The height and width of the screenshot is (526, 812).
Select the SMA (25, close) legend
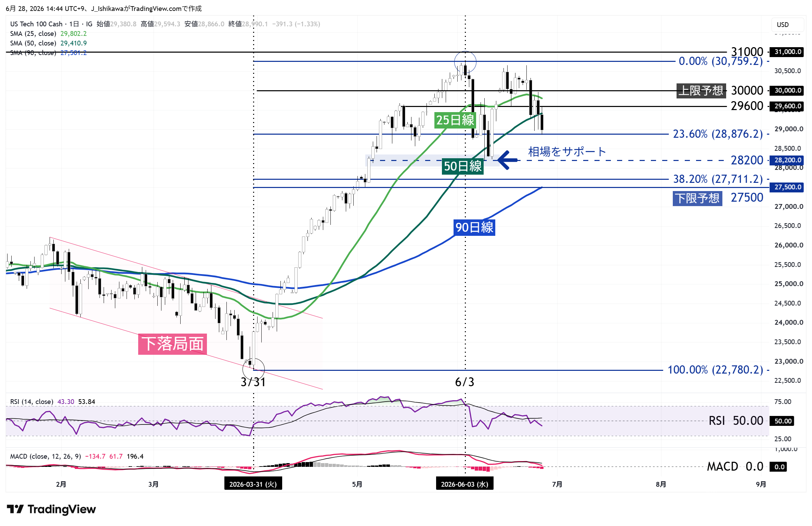(x=48, y=33)
